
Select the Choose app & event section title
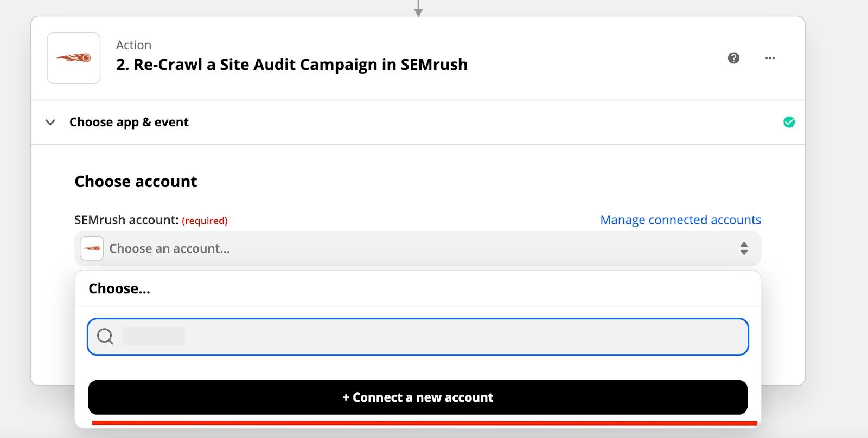coord(129,122)
